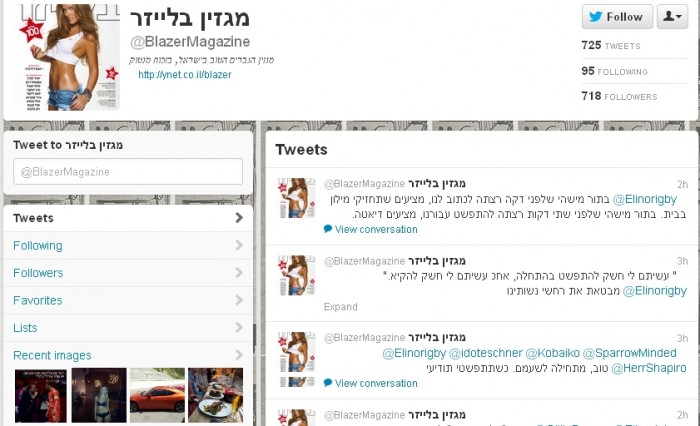Open the @SparrowMinded mention in third tweet
The height and width of the screenshot is (426, 700).
tap(629, 353)
